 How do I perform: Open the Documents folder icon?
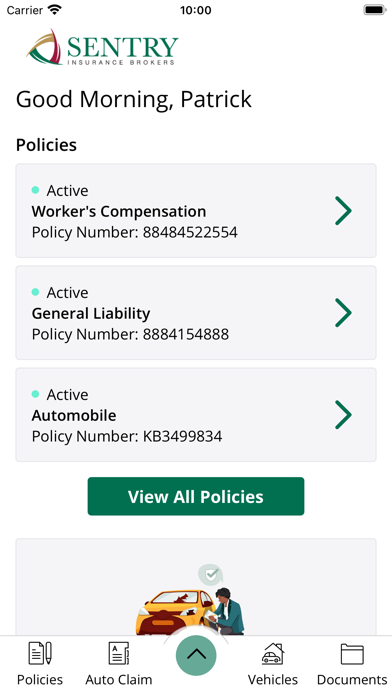[x=352, y=653]
